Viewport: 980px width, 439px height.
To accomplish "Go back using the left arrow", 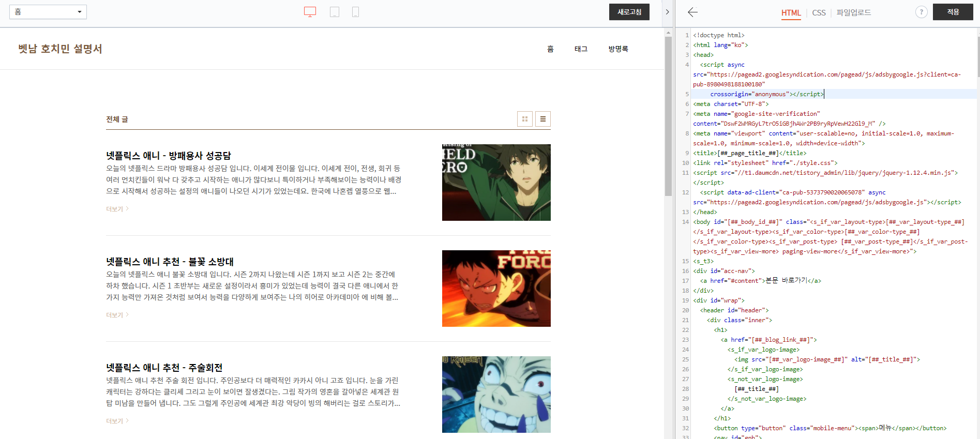I will (692, 12).
